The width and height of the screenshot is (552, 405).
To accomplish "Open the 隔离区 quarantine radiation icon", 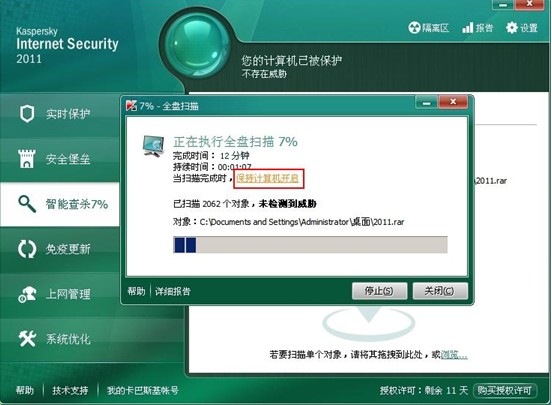I will point(414,27).
